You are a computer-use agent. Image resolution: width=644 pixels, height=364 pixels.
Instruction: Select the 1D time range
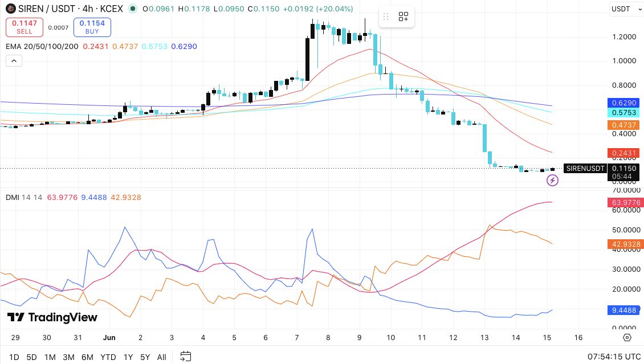pos(14,357)
